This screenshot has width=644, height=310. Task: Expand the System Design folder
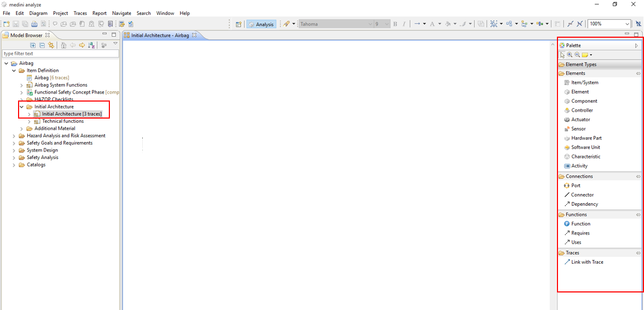14,150
